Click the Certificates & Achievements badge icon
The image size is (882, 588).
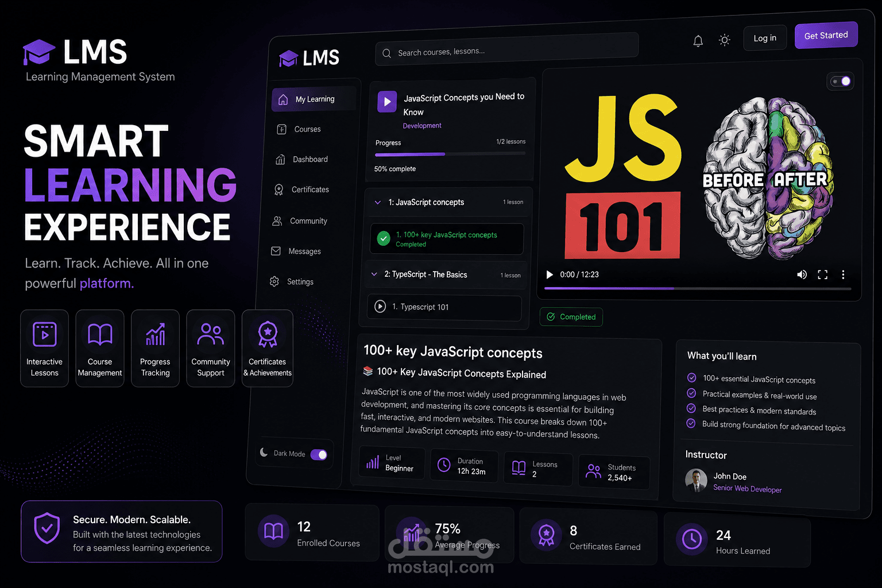tap(268, 334)
